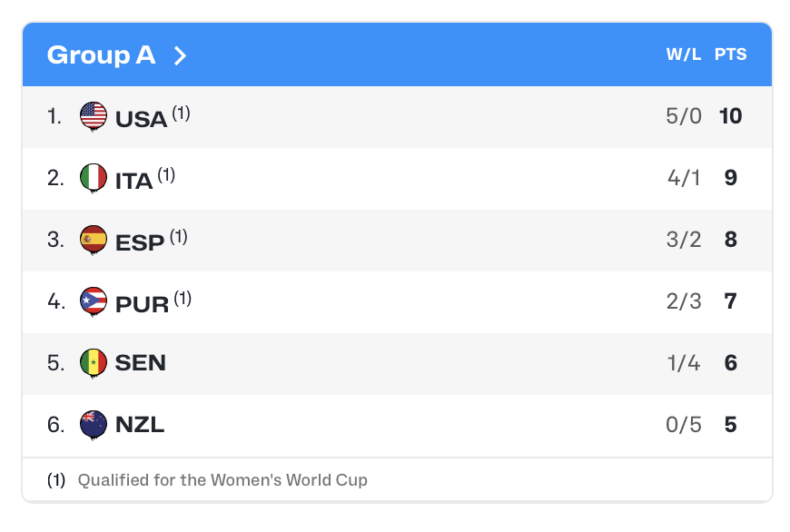Open the USA team name link
The image size is (790, 532).
[x=142, y=118]
